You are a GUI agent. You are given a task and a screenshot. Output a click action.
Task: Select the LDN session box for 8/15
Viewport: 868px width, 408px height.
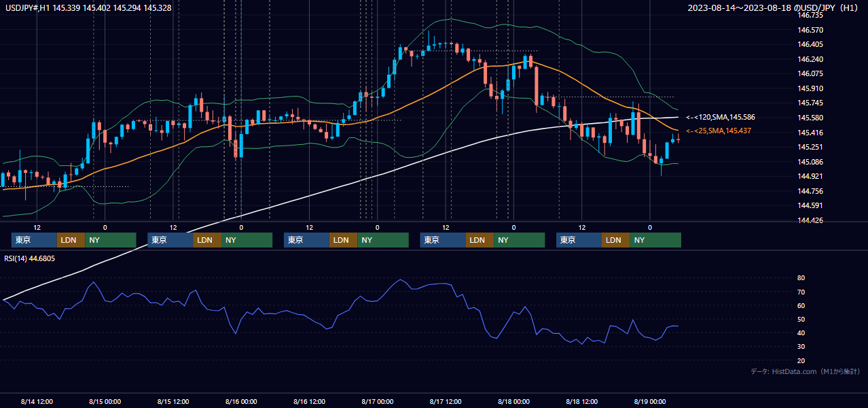point(207,240)
